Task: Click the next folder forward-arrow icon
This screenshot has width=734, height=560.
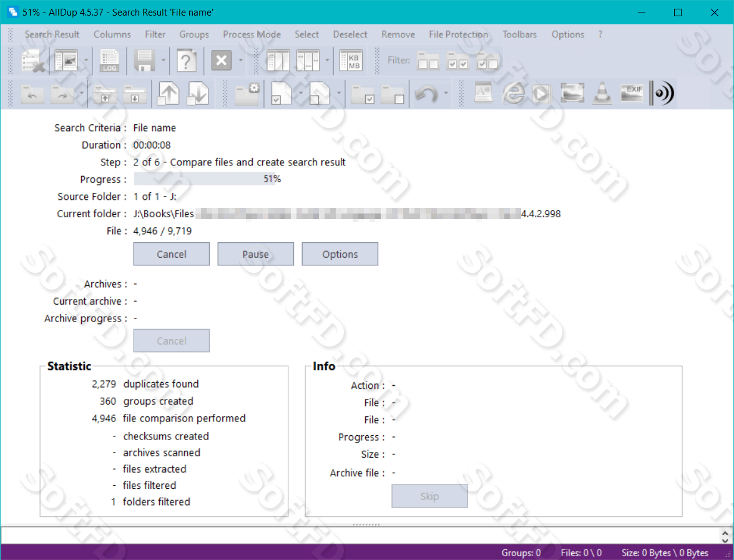Action: tap(62, 95)
